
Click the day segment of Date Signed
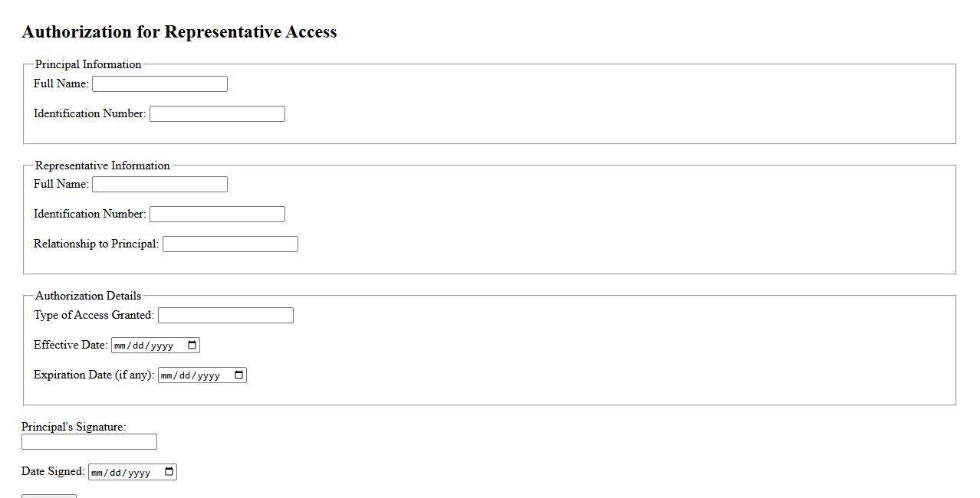(x=117, y=472)
